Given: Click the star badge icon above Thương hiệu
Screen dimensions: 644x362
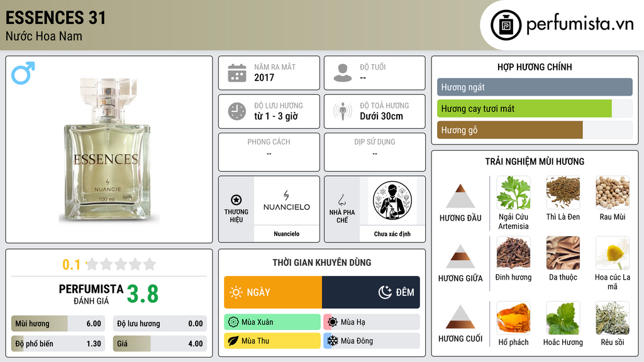Looking at the screenshot, I should 236,200.
